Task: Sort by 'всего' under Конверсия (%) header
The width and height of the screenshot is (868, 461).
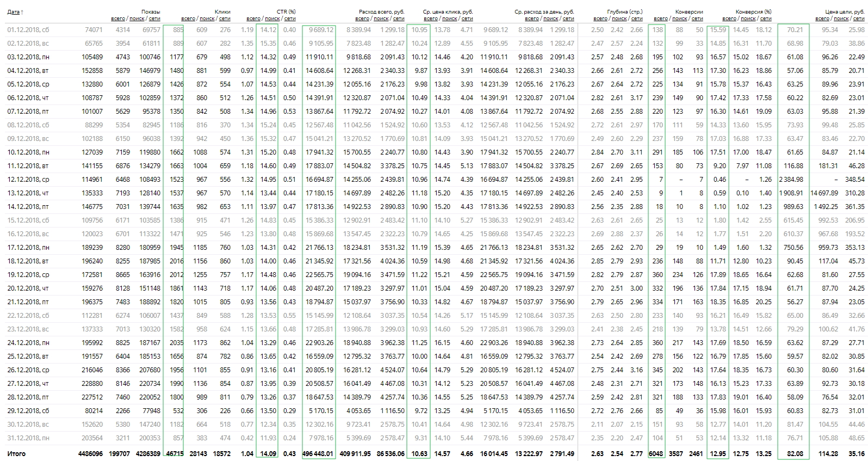Action: pos(729,19)
